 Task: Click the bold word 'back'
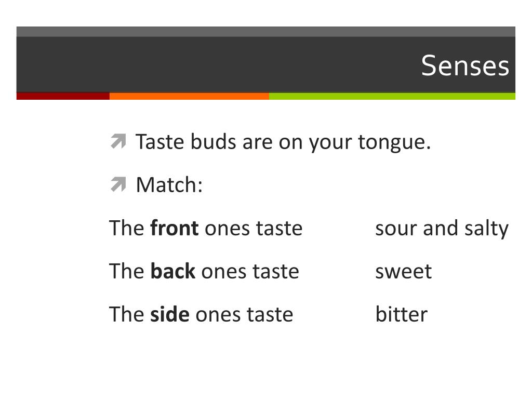[x=172, y=271]
